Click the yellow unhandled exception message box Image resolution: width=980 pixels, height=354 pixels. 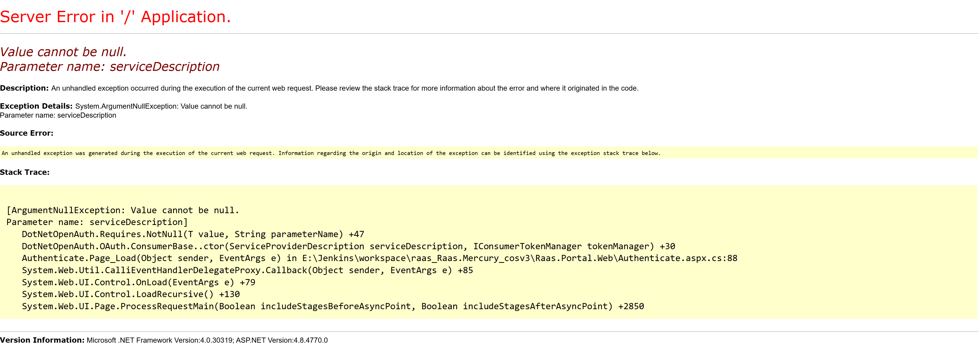[x=331, y=153]
